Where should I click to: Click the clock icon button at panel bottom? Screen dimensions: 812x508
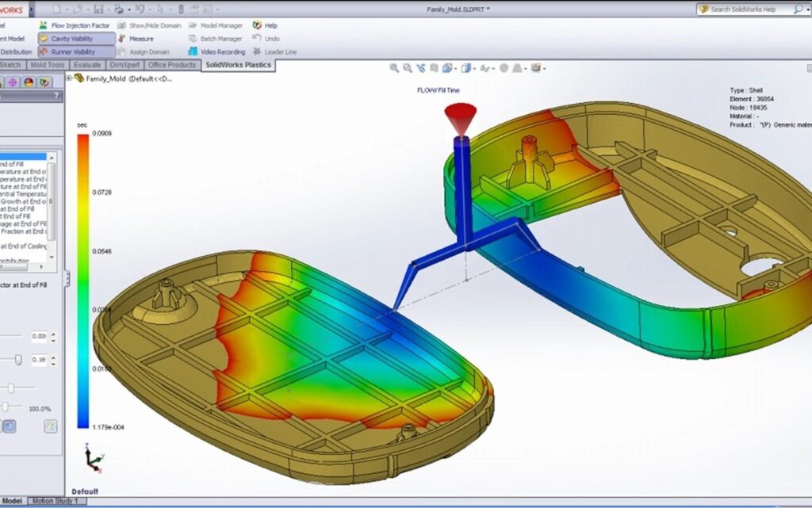pyautogui.click(x=10, y=426)
